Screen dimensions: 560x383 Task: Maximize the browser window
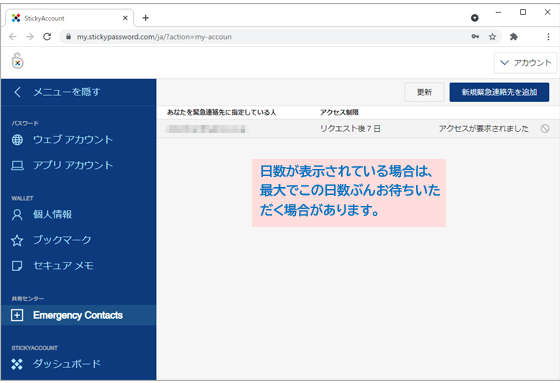523,12
